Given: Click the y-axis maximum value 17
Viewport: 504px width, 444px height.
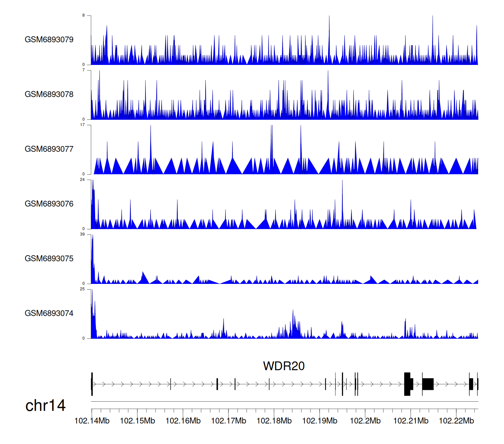Looking at the screenshot, I should (x=82, y=125).
